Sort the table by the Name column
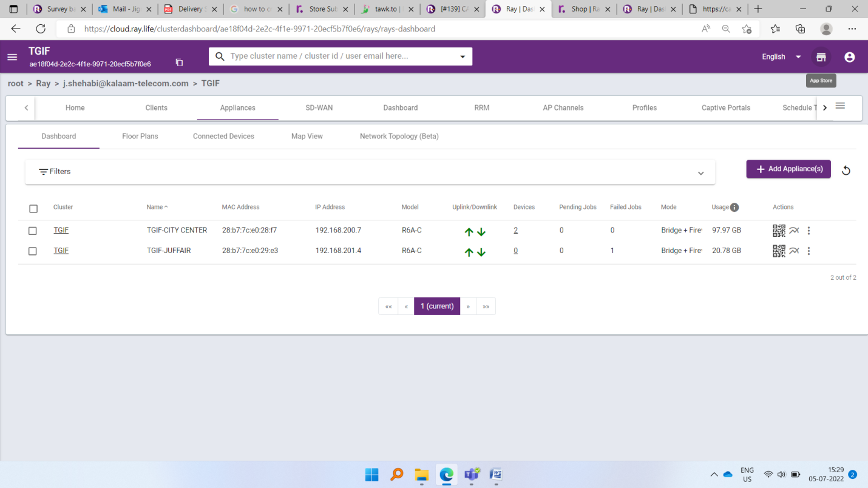 tap(157, 207)
